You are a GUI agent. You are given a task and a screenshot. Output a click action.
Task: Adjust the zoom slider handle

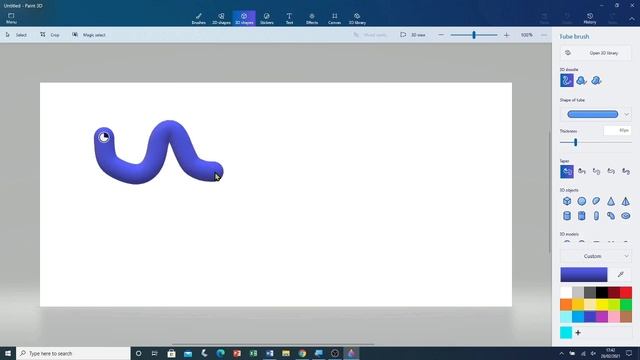coord(474,35)
